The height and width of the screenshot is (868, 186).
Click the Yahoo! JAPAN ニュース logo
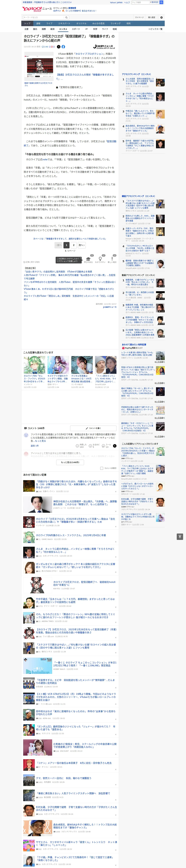point(37,9)
